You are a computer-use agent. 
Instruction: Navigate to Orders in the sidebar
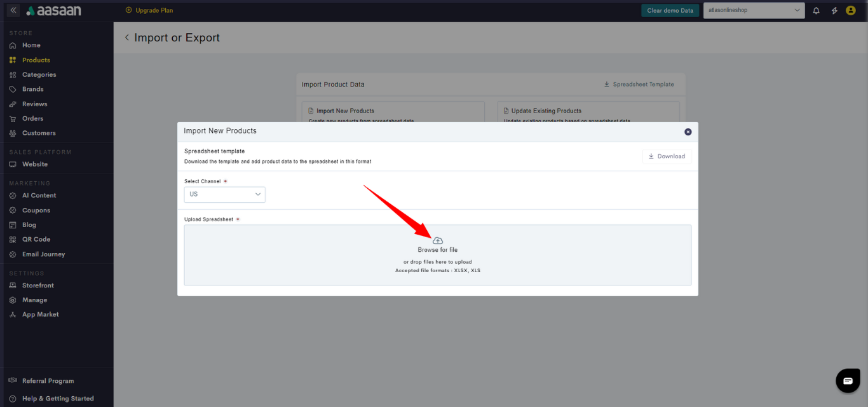click(32, 118)
